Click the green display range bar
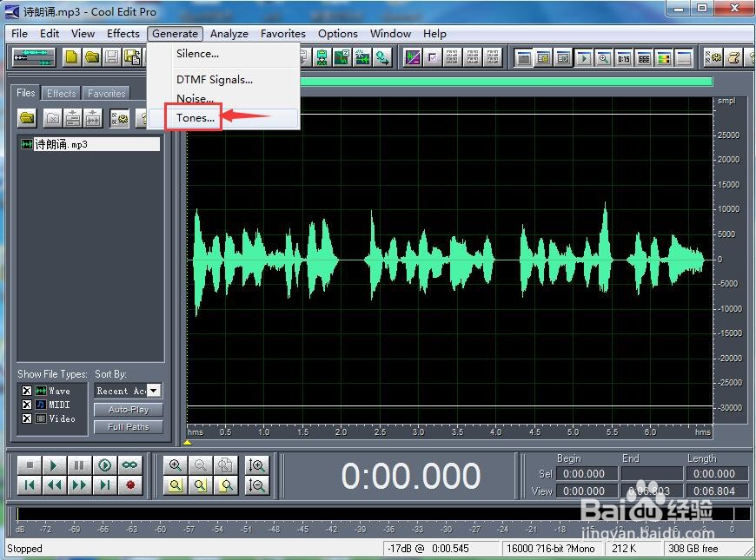The image size is (756, 560). coord(507,82)
